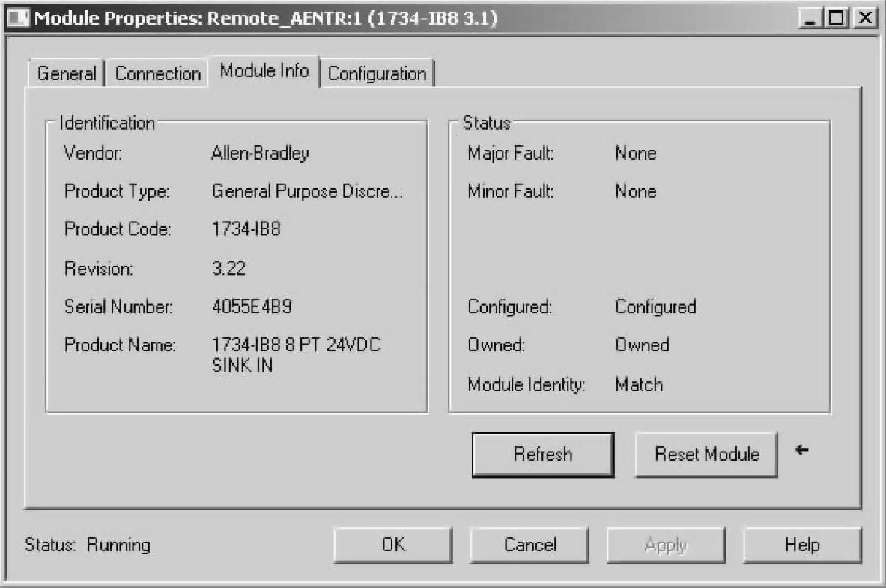The height and width of the screenshot is (588, 886).
Task: Select the Module Info tab
Action: (264, 71)
